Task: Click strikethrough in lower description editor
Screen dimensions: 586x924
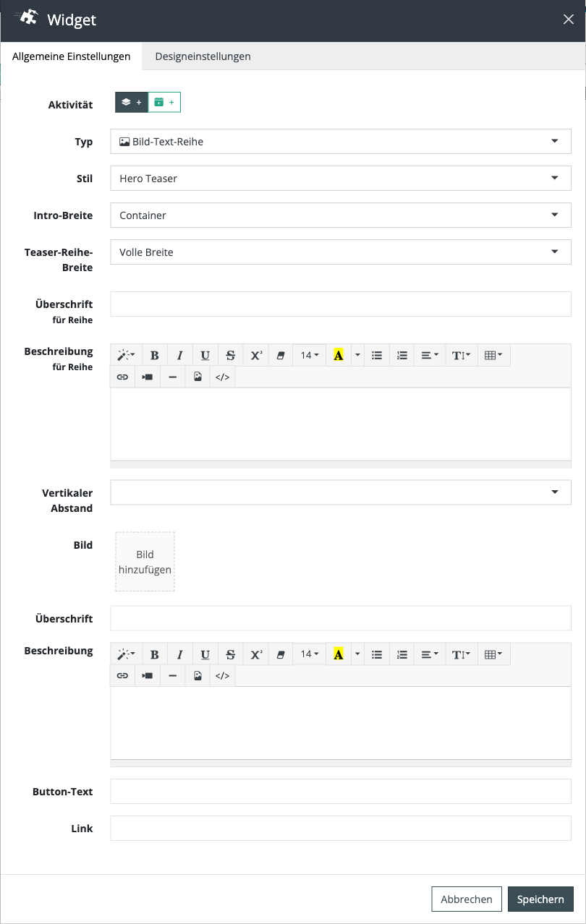Action: pyautogui.click(x=231, y=654)
